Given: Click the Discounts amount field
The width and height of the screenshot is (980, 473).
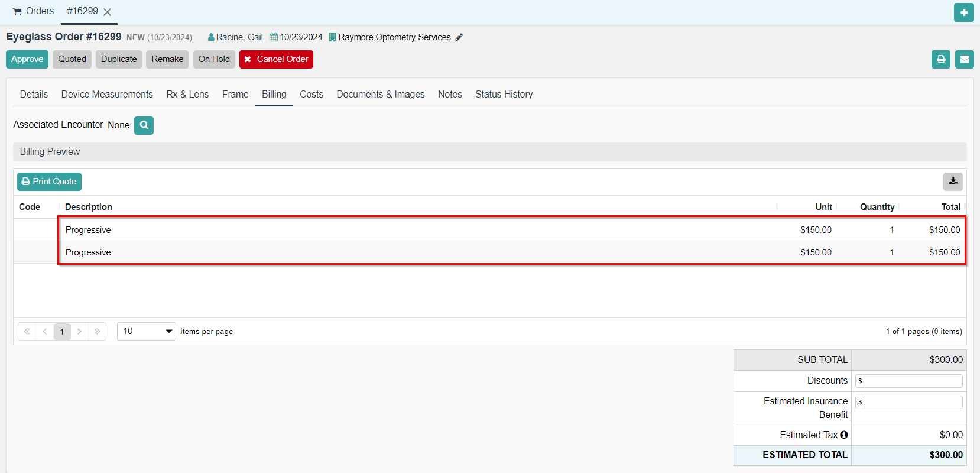Looking at the screenshot, I should (913, 381).
